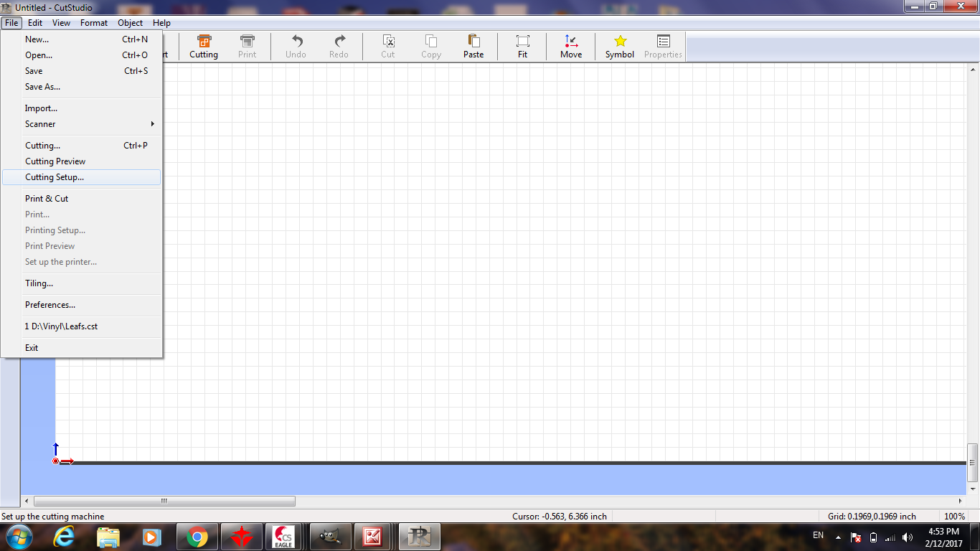Choose Exit in the File menu
The width and height of the screenshot is (980, 551).
click(82, 348)
